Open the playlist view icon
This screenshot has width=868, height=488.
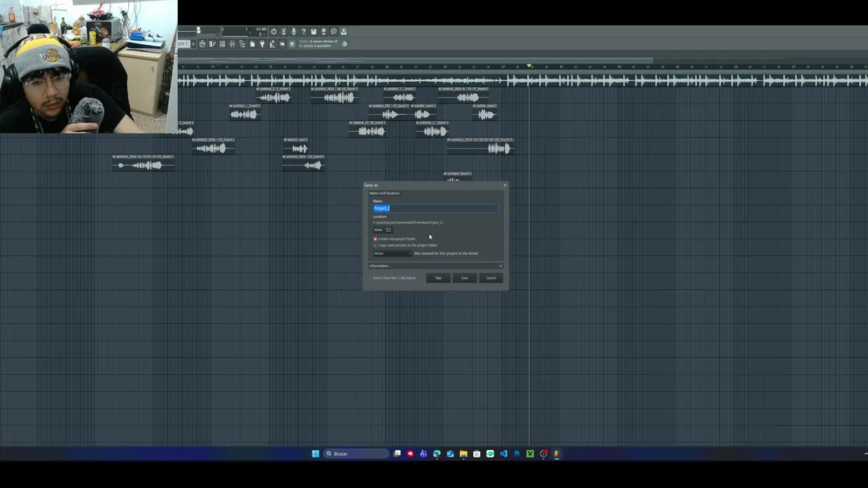[x=202, y=44]
